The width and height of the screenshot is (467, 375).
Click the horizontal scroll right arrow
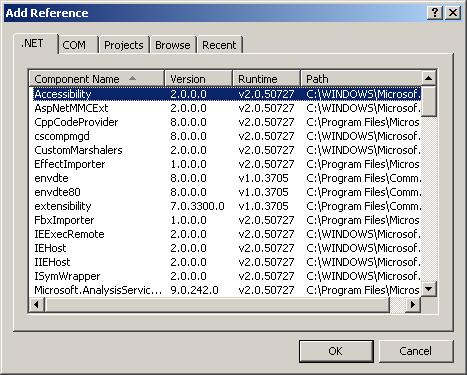(x=413, y=304)
